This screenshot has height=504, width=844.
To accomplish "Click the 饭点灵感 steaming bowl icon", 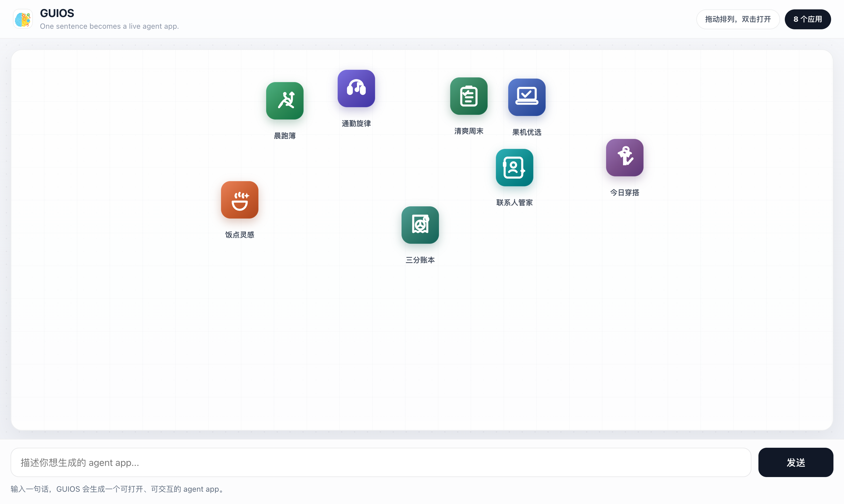I will pyautogui.click(x=239, y=200).
